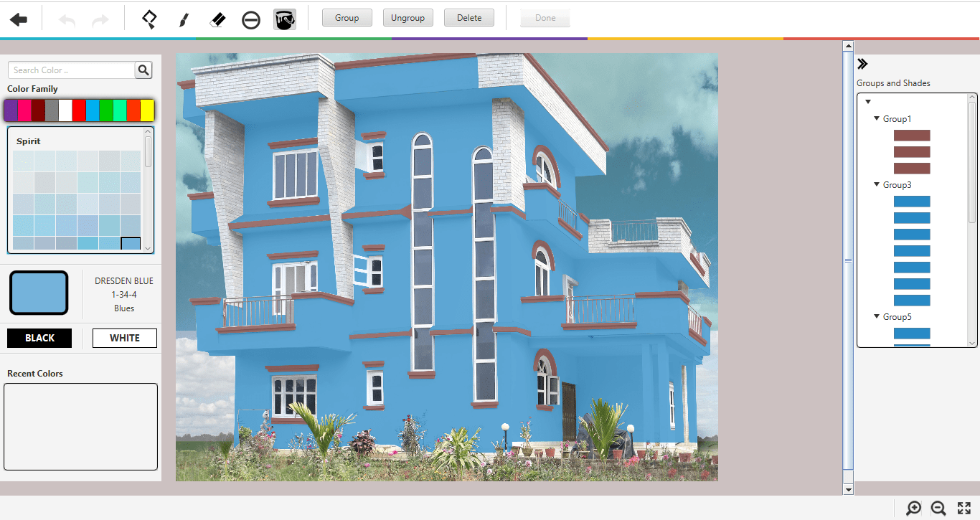Click the large Dresden Blue preview swatch
This screenshot has width=980, height=520.
(39, 293)
